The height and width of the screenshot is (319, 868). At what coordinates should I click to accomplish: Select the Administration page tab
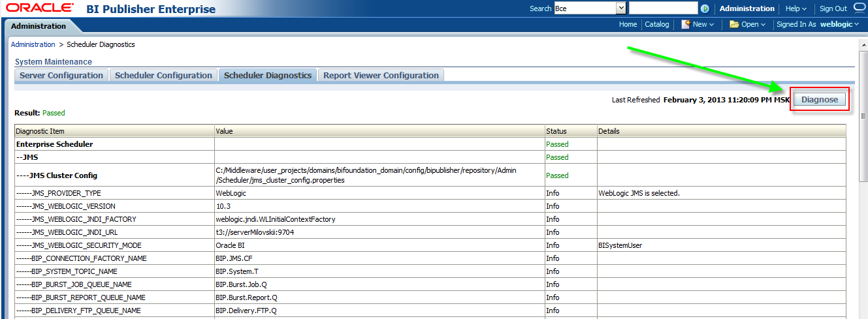39,26
